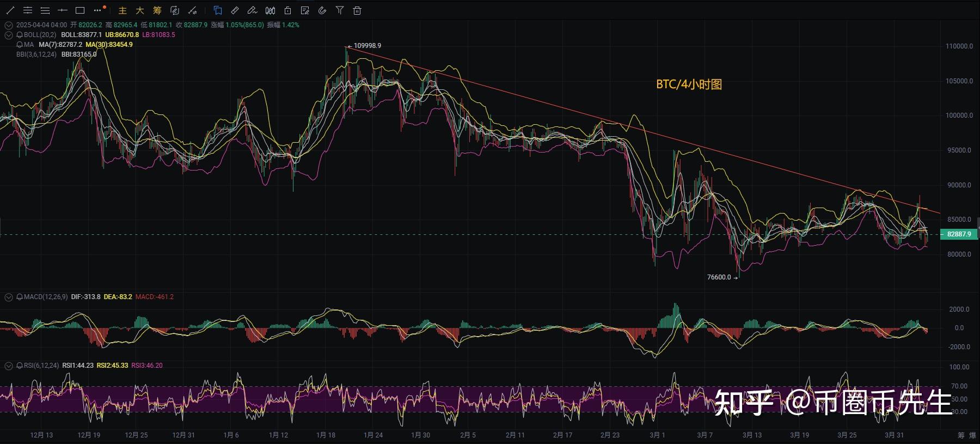Select the 大 toolbar tab

[140, 10]
